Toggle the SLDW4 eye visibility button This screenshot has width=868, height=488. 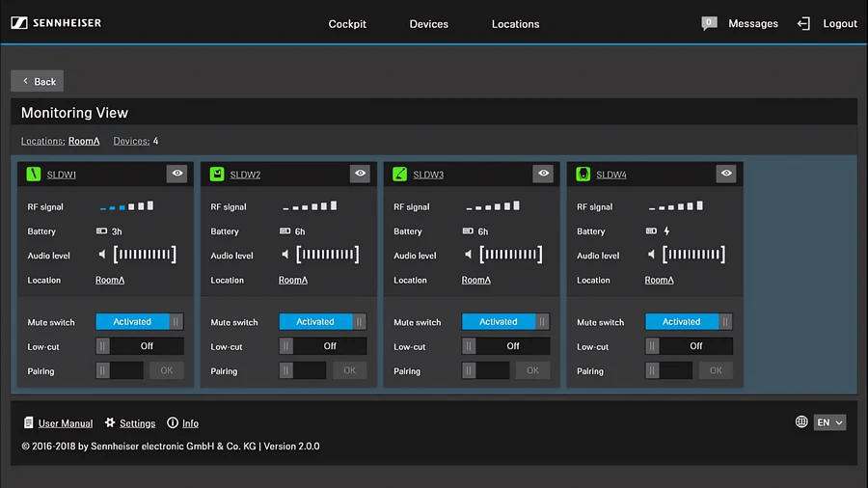click(726, 174)
